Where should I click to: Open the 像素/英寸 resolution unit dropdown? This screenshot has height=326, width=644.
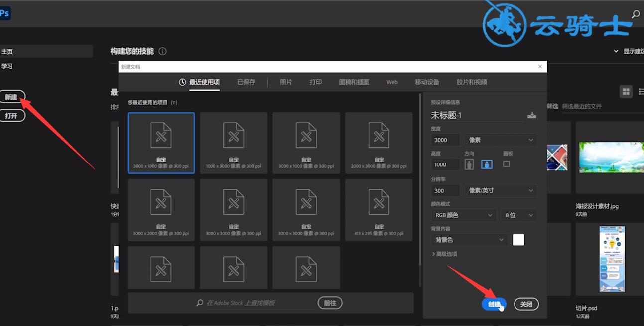point(501,190)
